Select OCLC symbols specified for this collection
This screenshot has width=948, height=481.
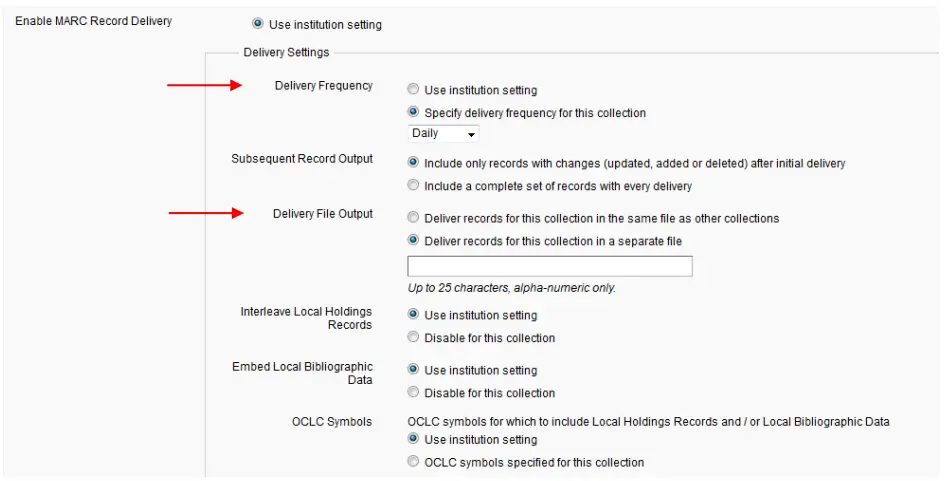coord(414,462)
